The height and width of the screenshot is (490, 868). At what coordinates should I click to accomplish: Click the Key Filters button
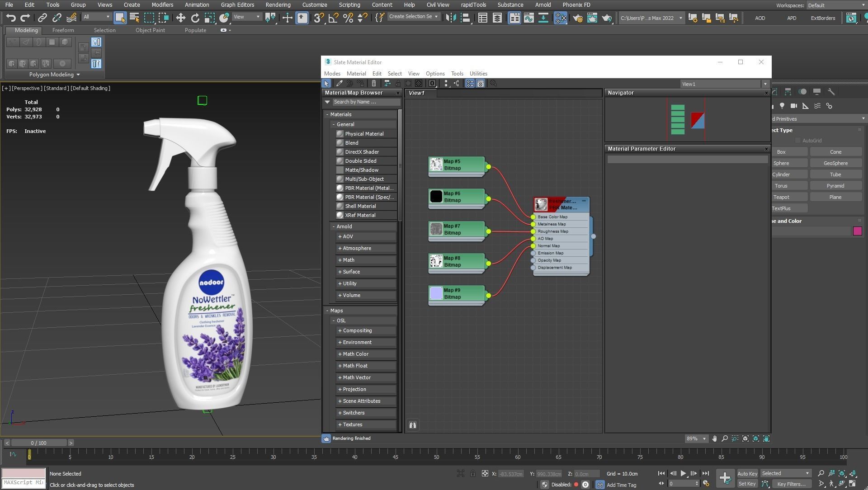point(791,484)
